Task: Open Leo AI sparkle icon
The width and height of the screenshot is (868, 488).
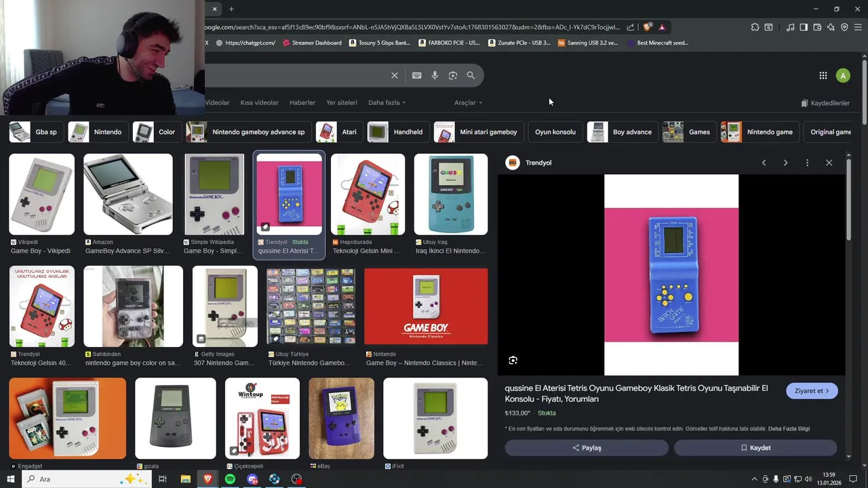Action: tap(831, 27)
